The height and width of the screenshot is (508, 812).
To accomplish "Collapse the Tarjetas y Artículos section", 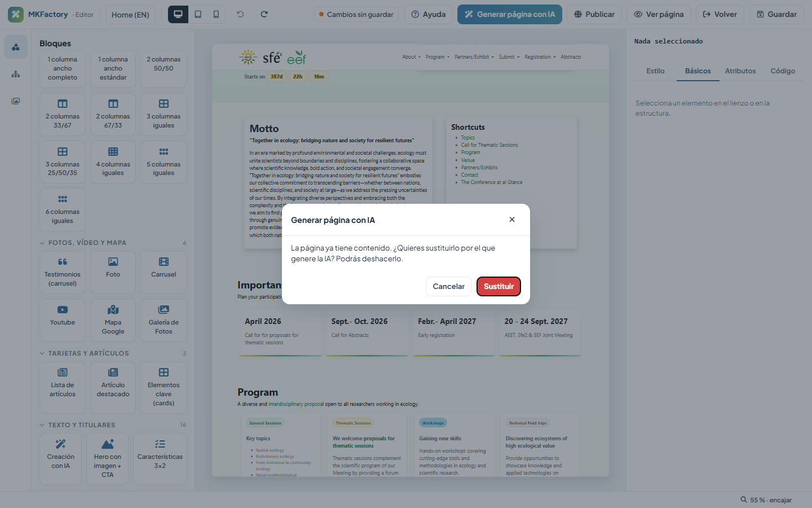I will tap(113, 353).
